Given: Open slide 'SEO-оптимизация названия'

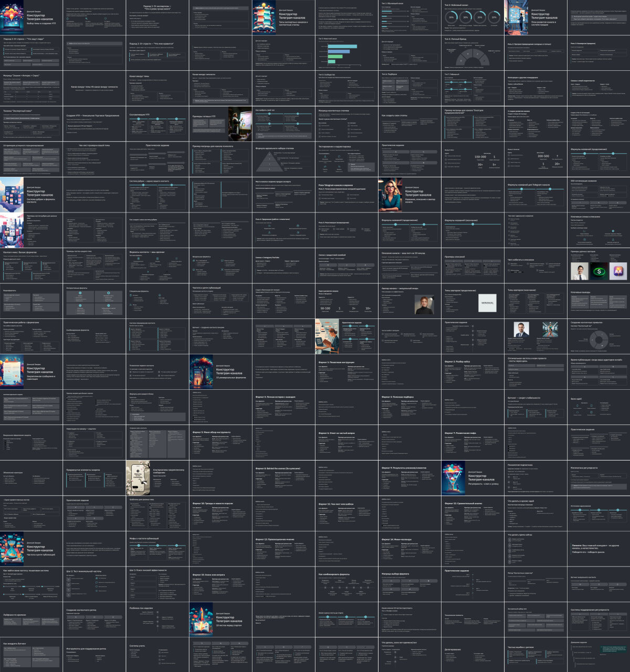Looking at the screenshot, I should pyautogui.click(x=598, y=195).
